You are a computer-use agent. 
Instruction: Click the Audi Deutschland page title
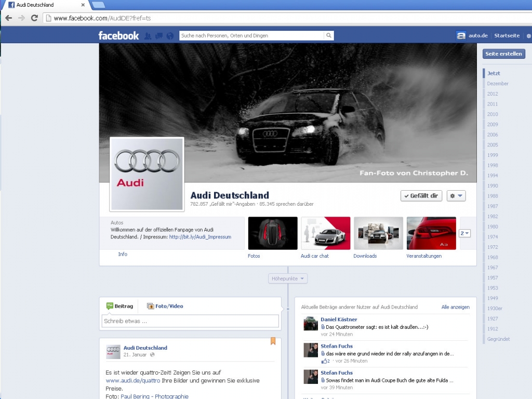click(230, 195)
